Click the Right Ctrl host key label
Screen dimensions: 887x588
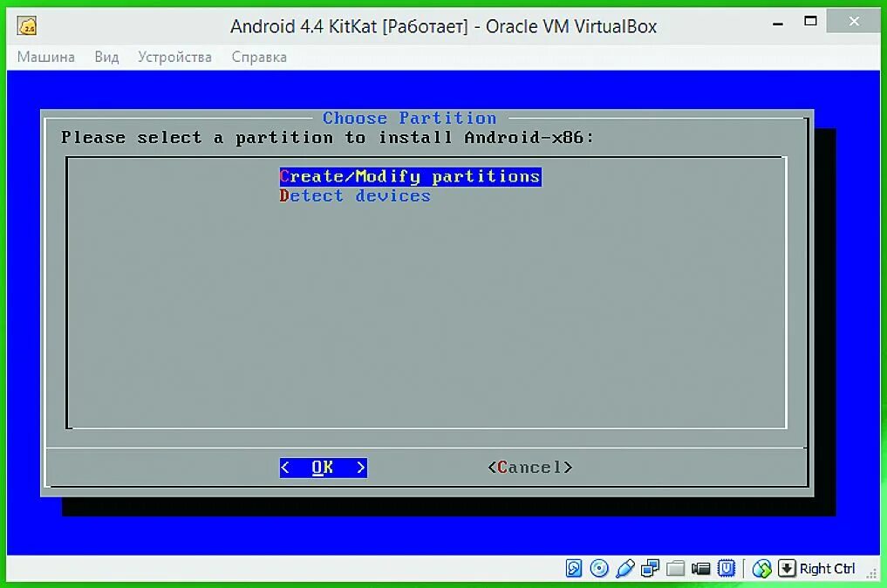tap(827, 569)
